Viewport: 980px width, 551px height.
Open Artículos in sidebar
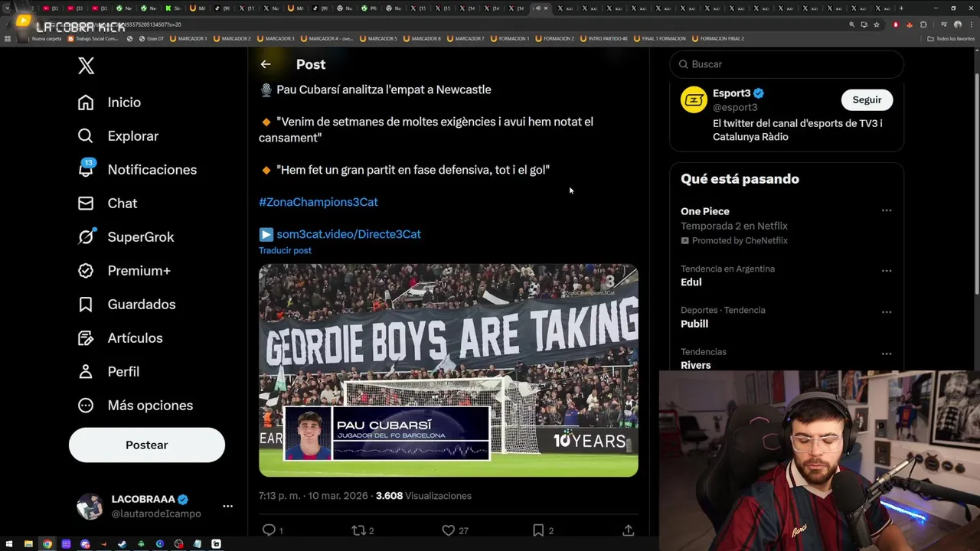tap(120, 338)
